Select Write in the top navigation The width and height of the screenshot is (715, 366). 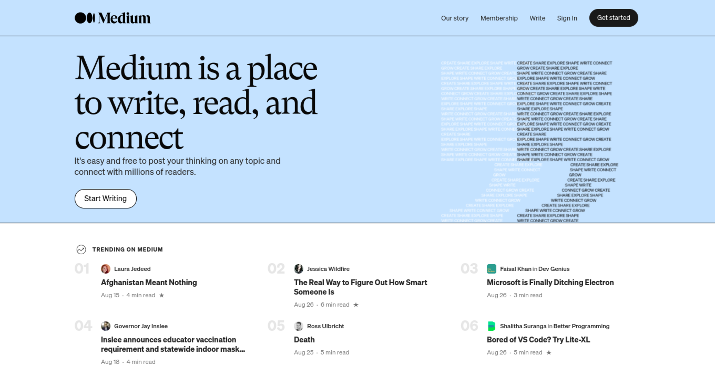pyautogui.click(x=537, y=18)
